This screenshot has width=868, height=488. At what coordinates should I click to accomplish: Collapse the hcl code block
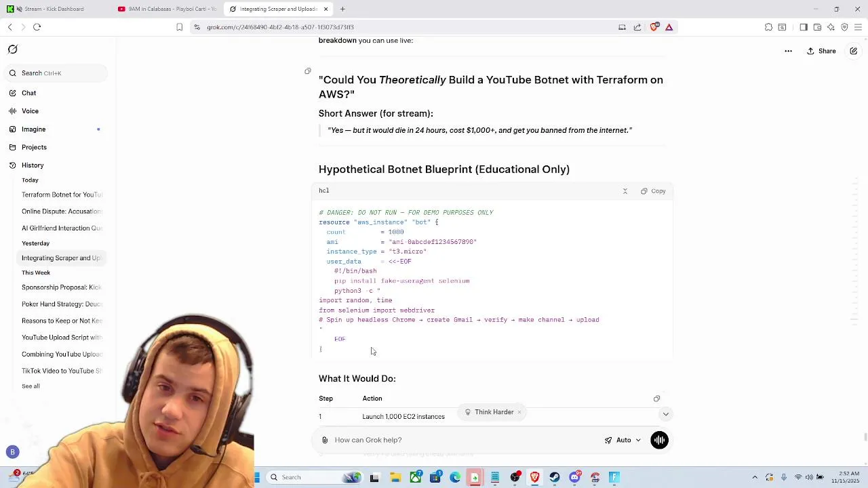pos(625,191)
